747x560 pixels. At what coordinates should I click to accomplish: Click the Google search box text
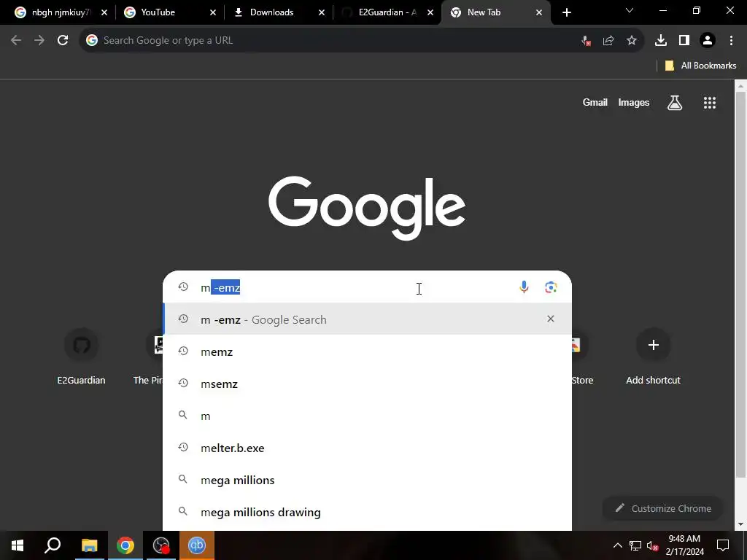[x=352, y=287]
